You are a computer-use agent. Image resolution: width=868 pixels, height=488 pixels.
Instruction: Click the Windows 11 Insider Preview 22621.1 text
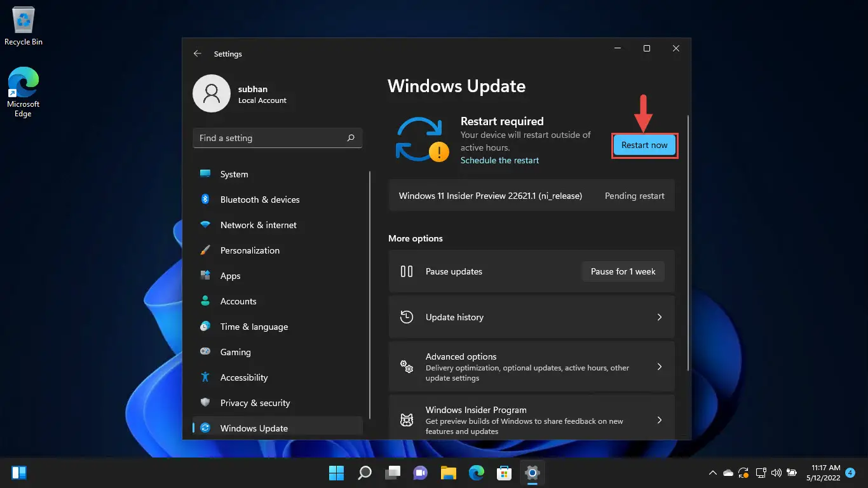click(491, 196)
